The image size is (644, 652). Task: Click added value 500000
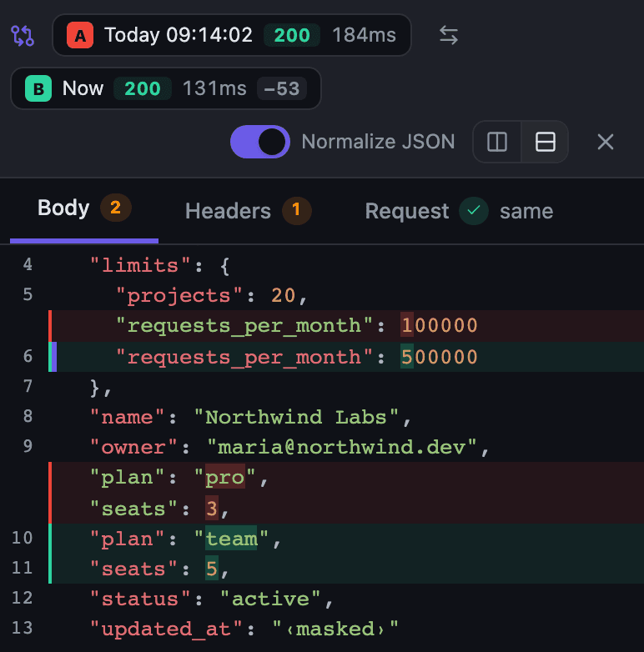click(439, 357)
